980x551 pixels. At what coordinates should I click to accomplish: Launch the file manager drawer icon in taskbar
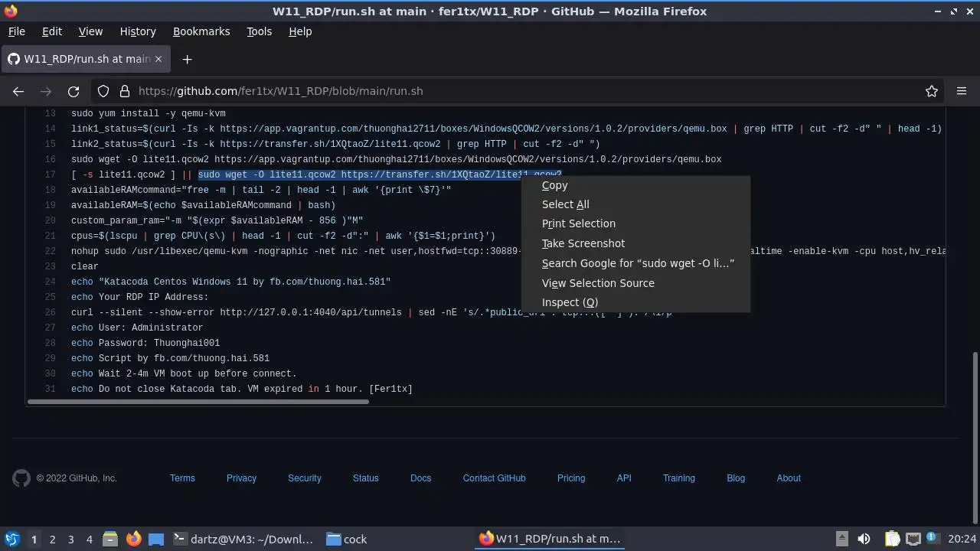pyautogui.click(x=110, y=539)
